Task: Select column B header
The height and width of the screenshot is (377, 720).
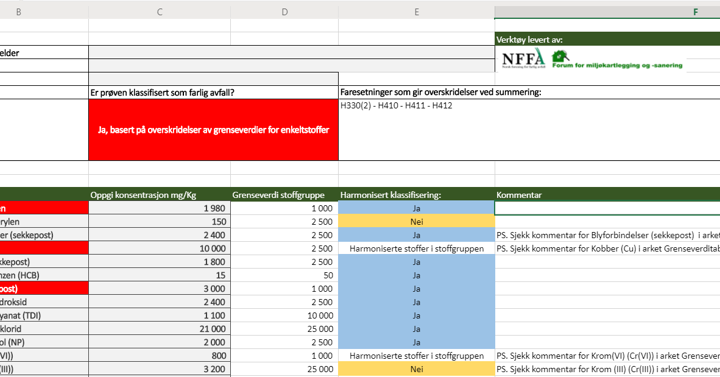Action: click(x=44, y=12)
